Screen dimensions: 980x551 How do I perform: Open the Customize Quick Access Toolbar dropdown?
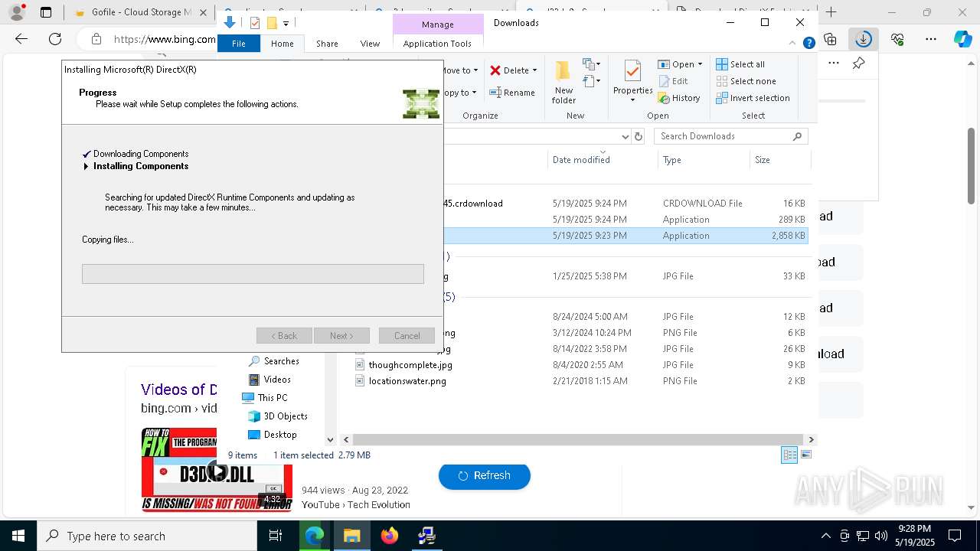coord(286,23)
